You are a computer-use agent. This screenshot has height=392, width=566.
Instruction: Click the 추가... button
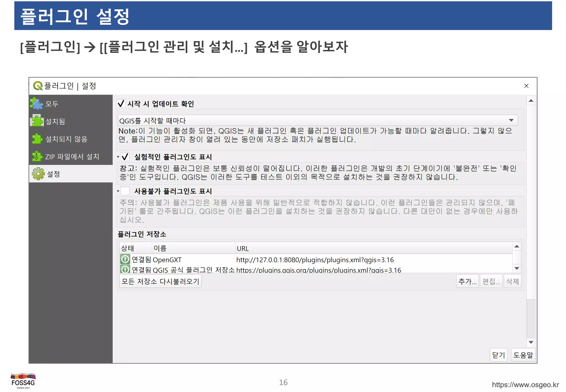pos(467,281)
